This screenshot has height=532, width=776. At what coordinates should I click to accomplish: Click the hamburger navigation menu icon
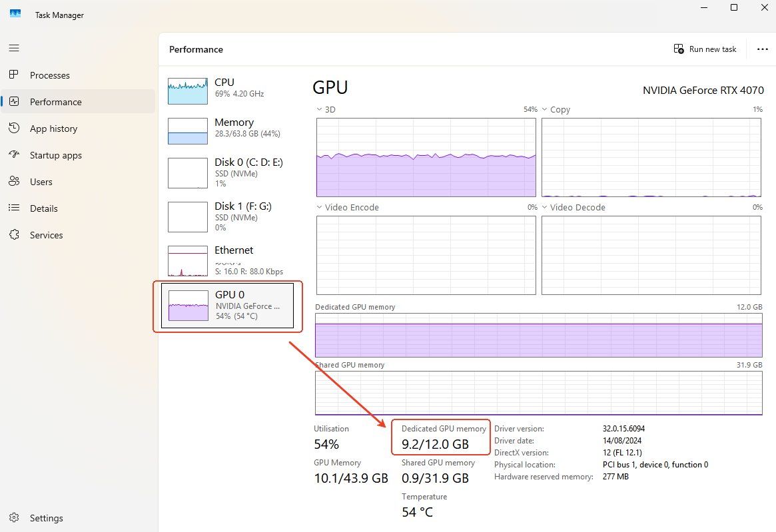tap(14, 48)
